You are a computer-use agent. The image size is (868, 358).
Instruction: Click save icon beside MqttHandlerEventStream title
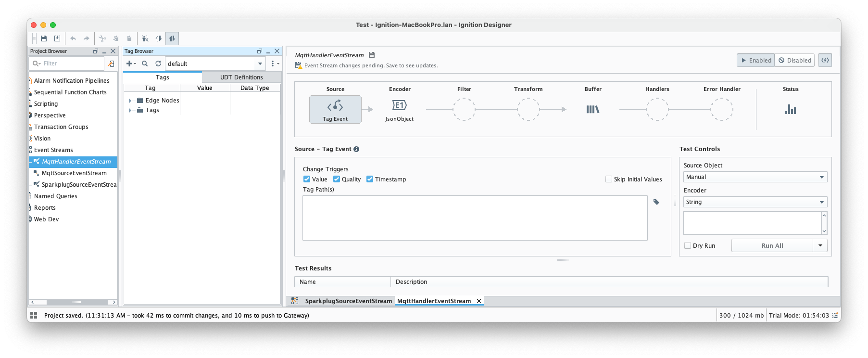tap(372, 55)
